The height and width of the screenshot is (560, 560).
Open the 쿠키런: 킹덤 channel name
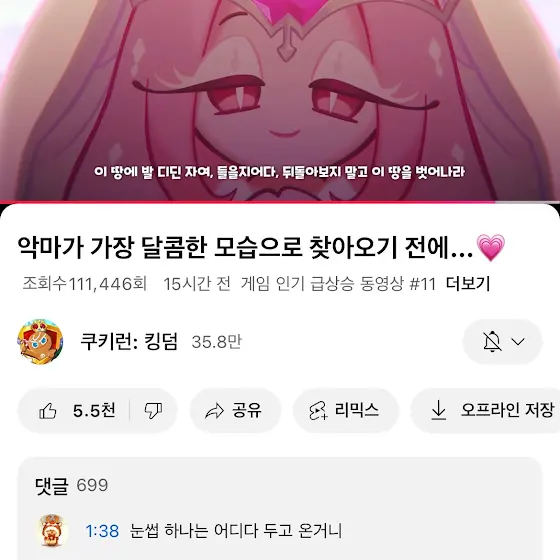[x=129, y=342]
